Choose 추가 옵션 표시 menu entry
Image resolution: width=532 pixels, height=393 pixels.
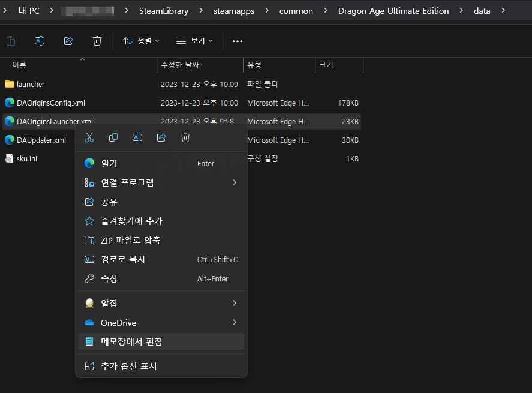click(x=161, y=366)
